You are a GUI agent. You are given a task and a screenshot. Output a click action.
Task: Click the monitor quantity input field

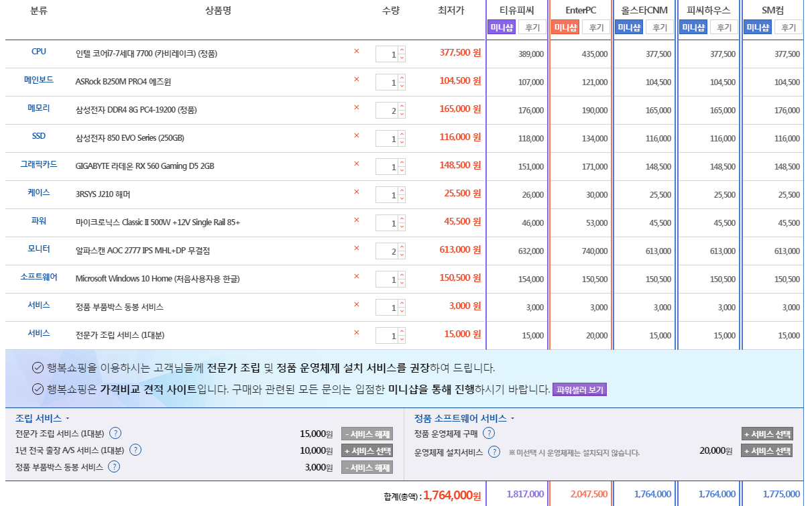(388, 252)
